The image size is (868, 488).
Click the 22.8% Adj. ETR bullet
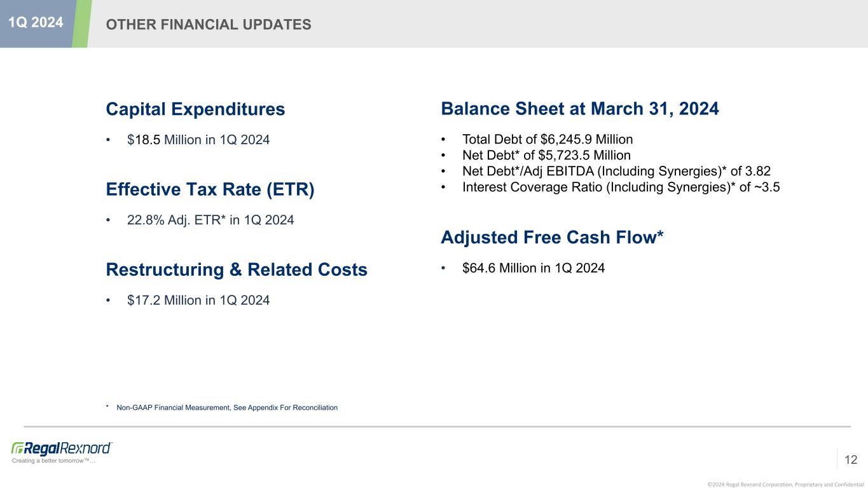pyautogui.click(x=210, y=220)
